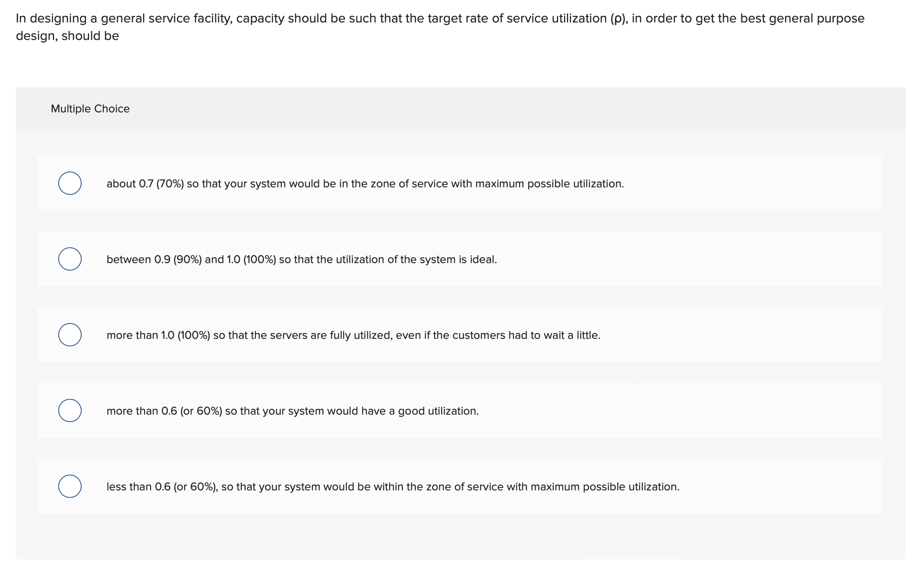Click the answer text 'between 0.9 (90%) and 1.0 (100%)'

click(191, 259)
